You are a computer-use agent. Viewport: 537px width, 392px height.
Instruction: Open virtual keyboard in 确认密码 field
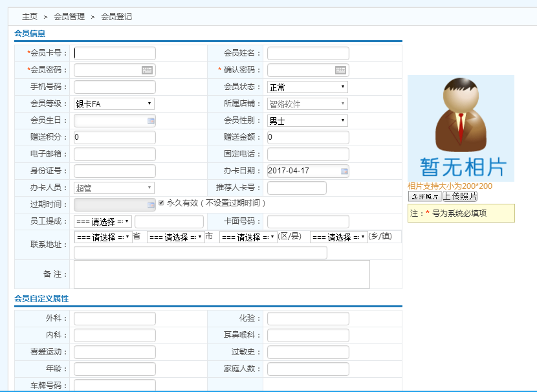(x=340, y=70)
